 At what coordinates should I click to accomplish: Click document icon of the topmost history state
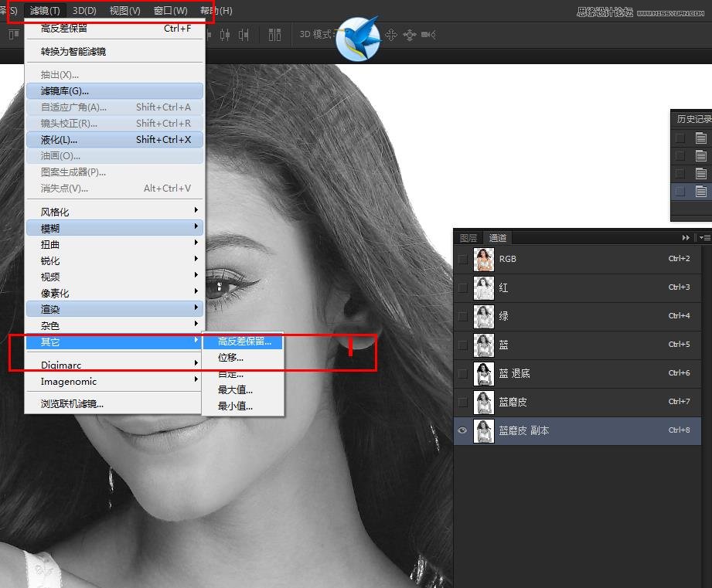tap(701, 138)
